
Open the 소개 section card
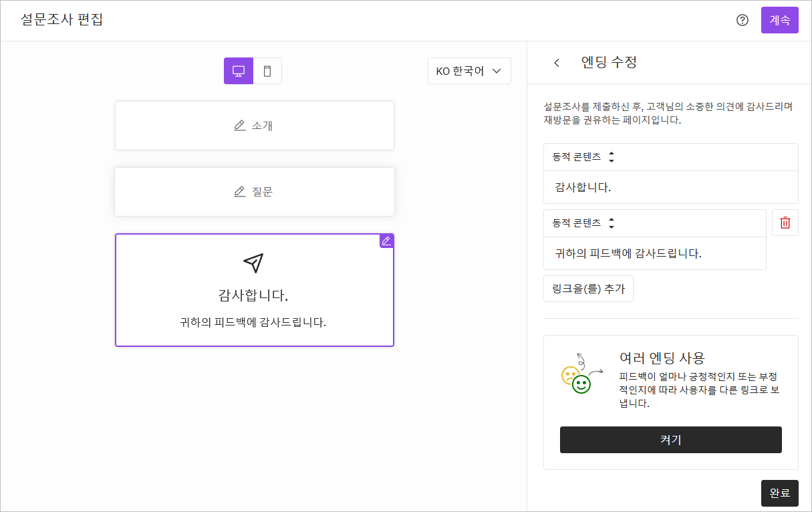click(255, 126)
